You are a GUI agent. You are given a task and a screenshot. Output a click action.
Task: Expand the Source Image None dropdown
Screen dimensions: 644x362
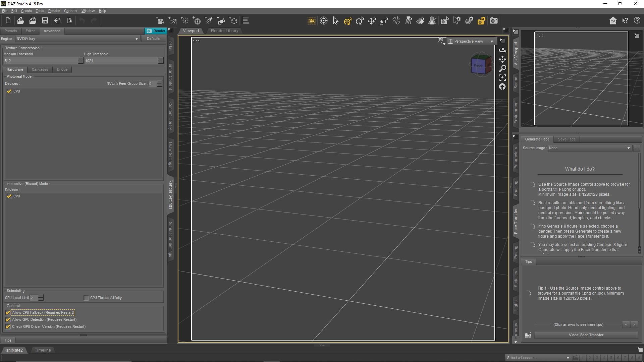(x=589, y=148)
